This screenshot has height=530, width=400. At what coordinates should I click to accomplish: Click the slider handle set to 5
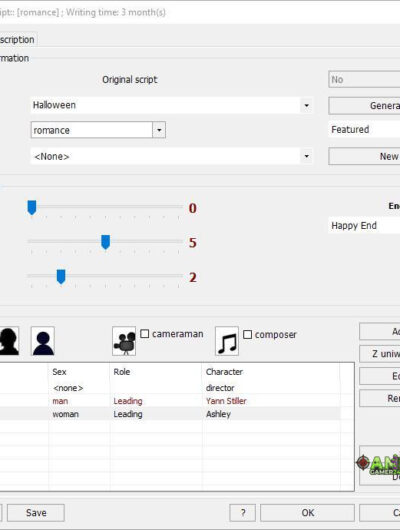point(105,242)
